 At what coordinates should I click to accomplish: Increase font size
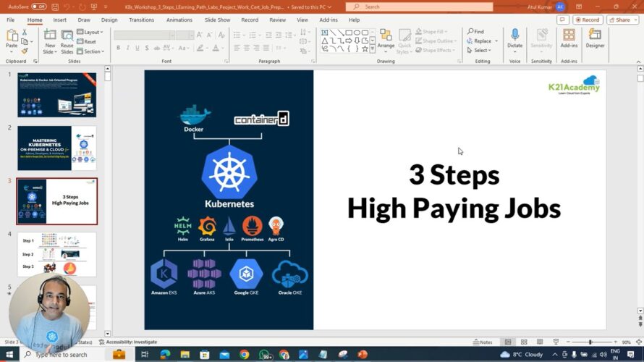(x=200, y=35)
